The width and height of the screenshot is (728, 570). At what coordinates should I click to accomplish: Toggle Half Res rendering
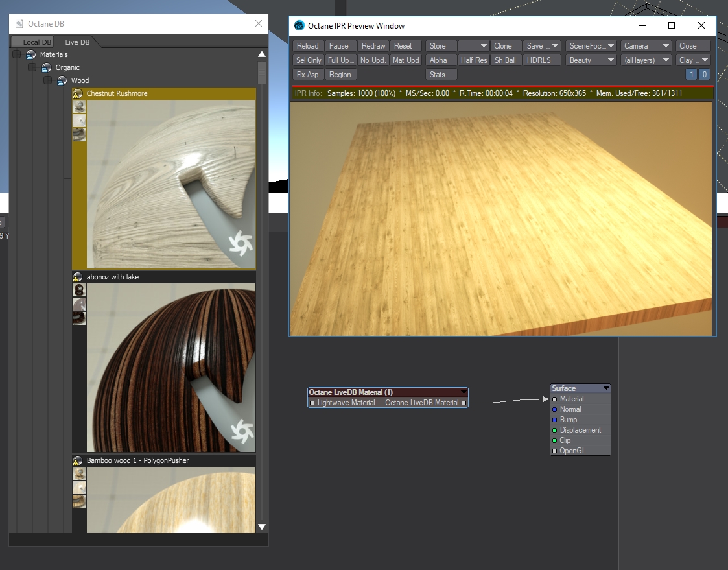[474, 60]
